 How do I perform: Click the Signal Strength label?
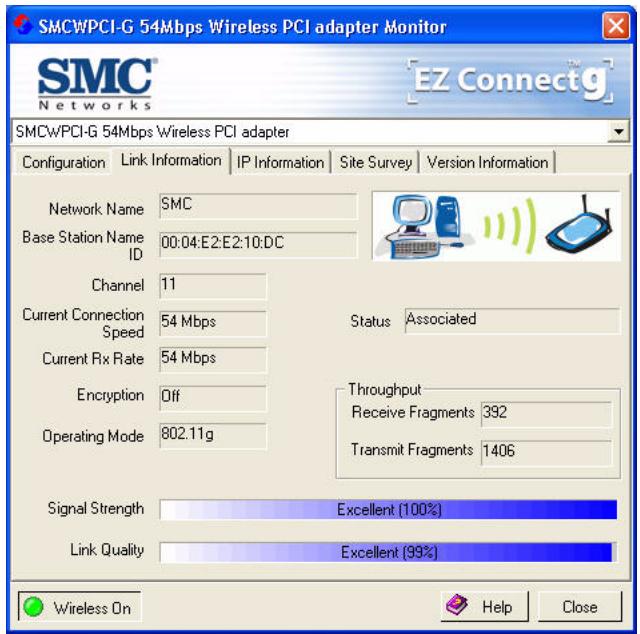96,509
